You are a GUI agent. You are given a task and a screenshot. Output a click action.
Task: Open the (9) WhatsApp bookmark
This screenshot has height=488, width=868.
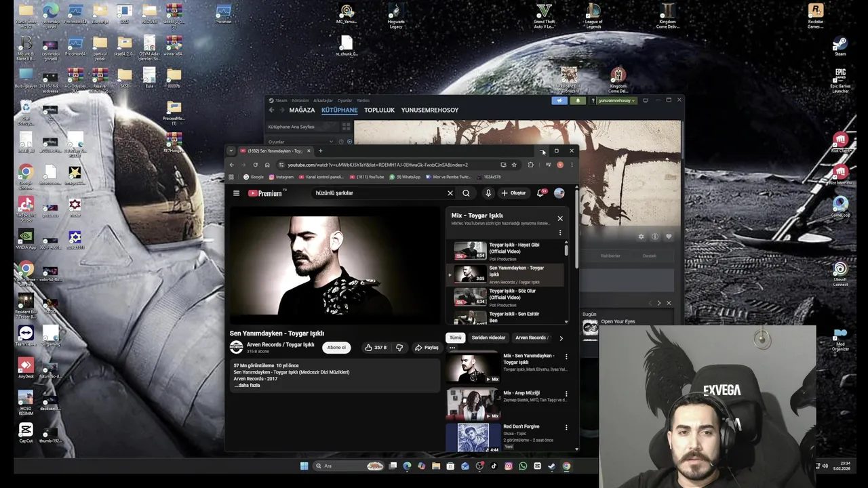pos(404,177)
